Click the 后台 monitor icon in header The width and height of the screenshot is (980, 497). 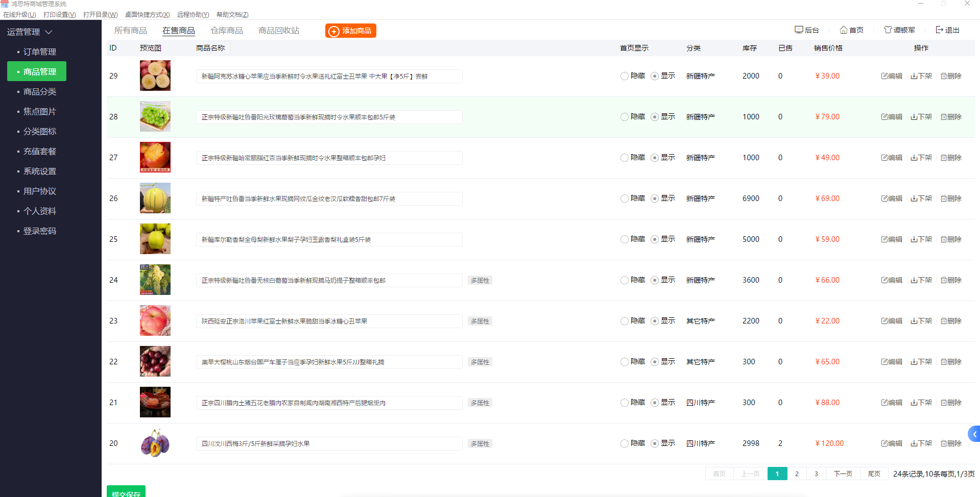(x=799, y=30)
